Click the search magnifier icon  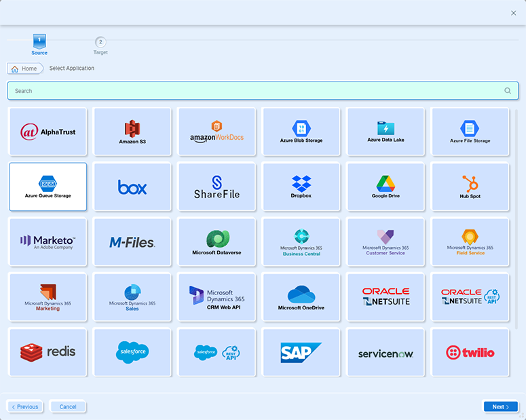(508, 90)
